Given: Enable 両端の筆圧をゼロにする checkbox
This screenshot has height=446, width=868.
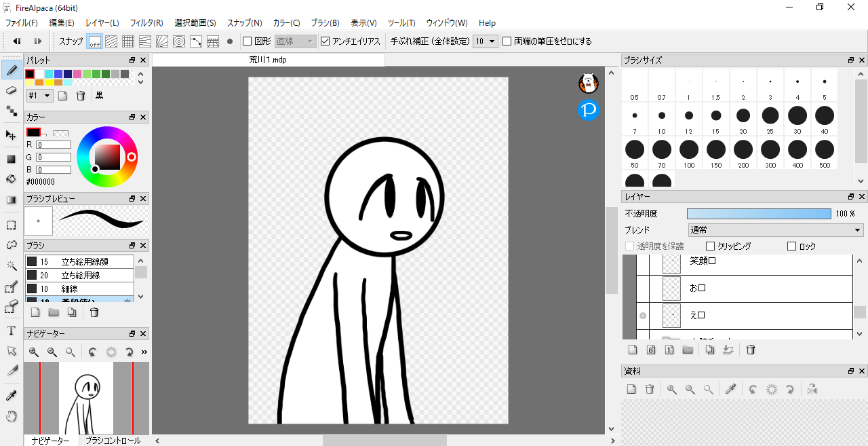Looking at the screenshot, I should pyautogui.click(x=507, y=41).
